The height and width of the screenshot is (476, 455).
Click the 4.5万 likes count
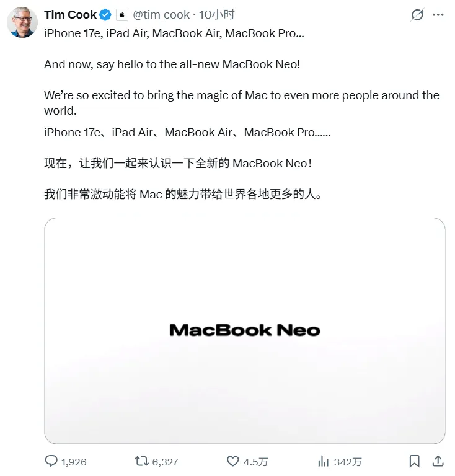click(255, 462)
